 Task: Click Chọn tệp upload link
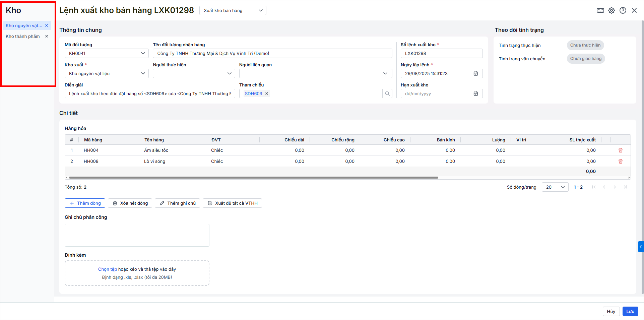click(x=107, y=269)
